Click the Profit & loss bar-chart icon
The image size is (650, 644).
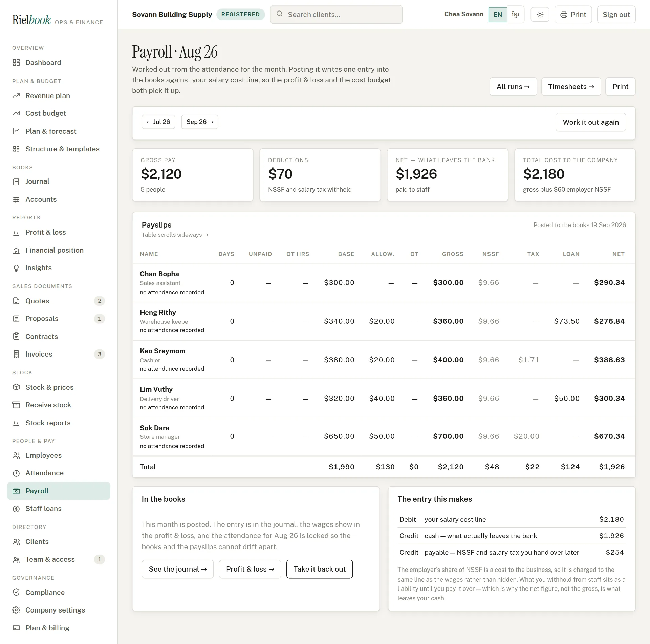[x=16, y=233]
